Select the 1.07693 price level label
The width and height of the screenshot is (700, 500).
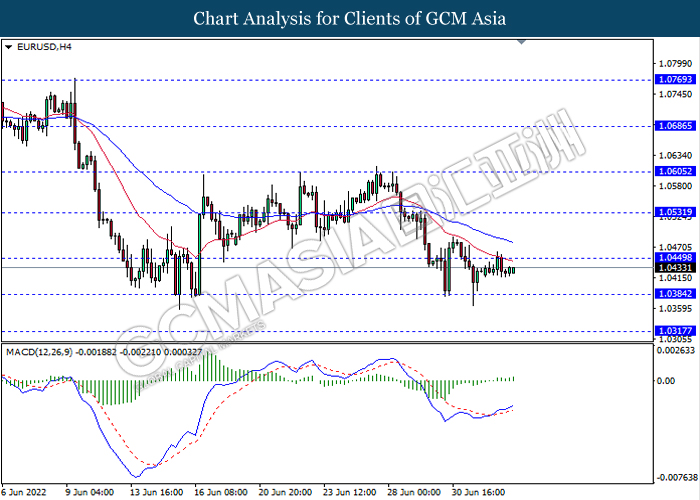click(675, 79)
